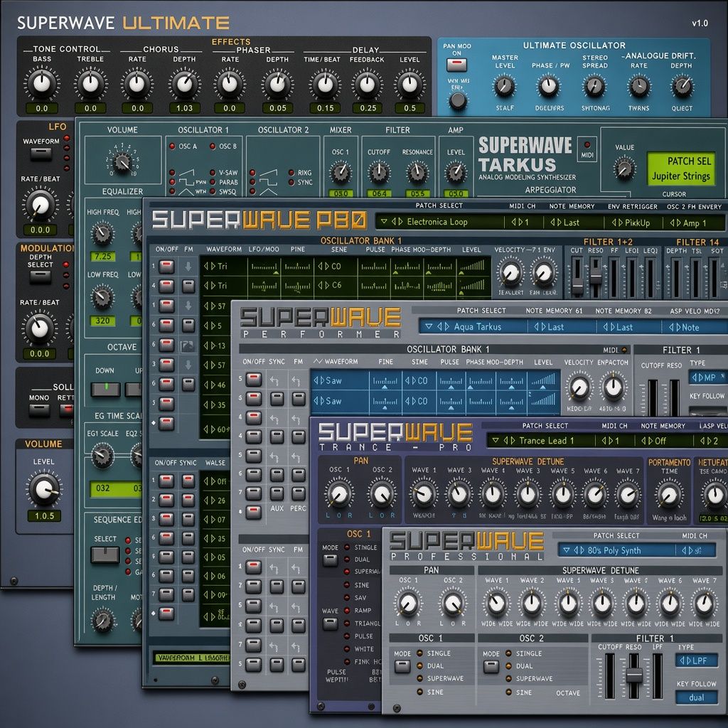Click the Tarkus High Freq equalizer knob
The height and width of the screenshot is (728, 728).
pyautogui.click(x=102, y=233)
